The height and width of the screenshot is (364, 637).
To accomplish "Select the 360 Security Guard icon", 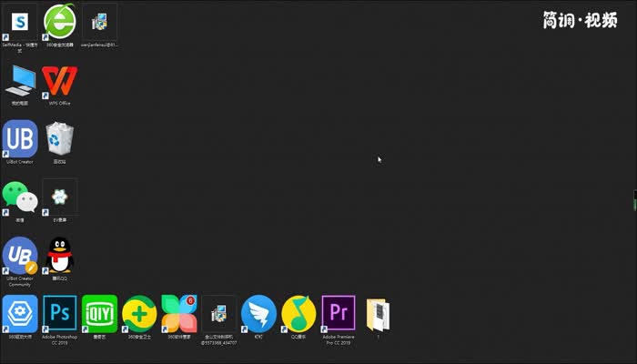I will pyautogui.click(x=139, y=313).
